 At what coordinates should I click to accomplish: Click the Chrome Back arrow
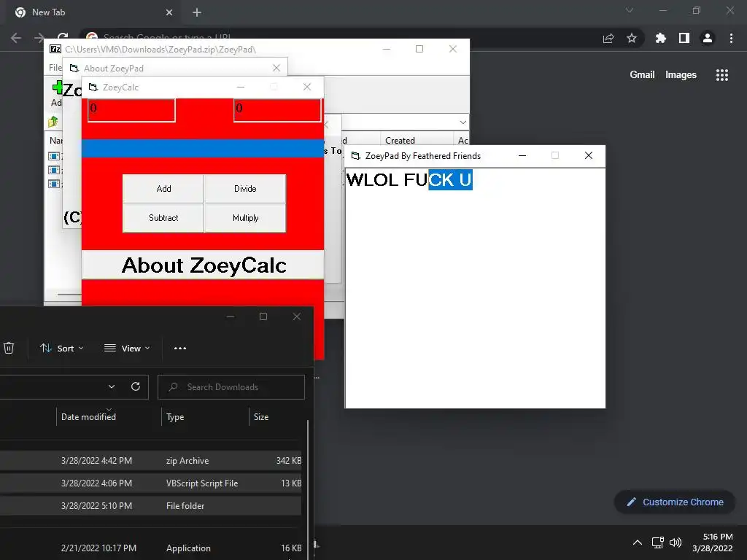tap(16, 38)
